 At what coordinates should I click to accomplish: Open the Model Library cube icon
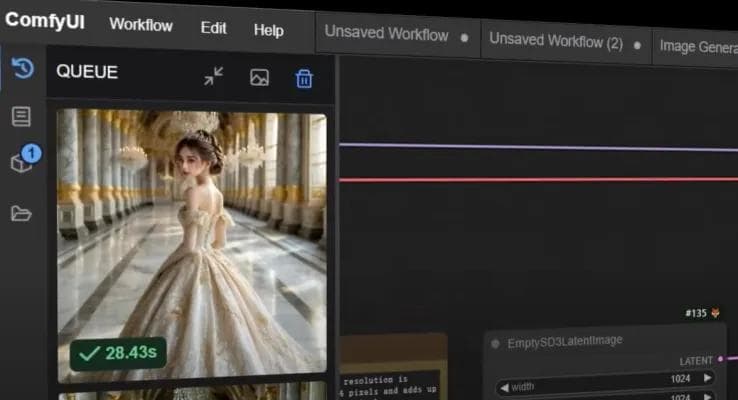click(x=21, y=163)
